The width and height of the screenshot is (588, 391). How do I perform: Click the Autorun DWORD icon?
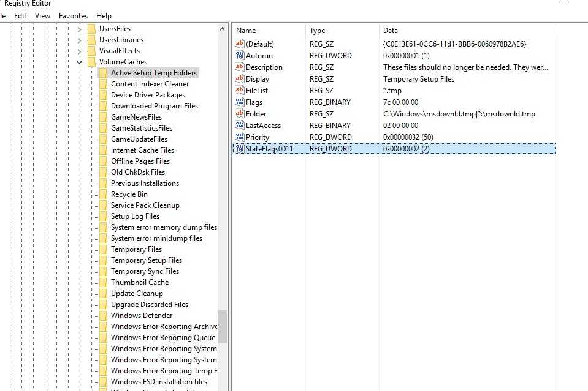click(240, 56)
